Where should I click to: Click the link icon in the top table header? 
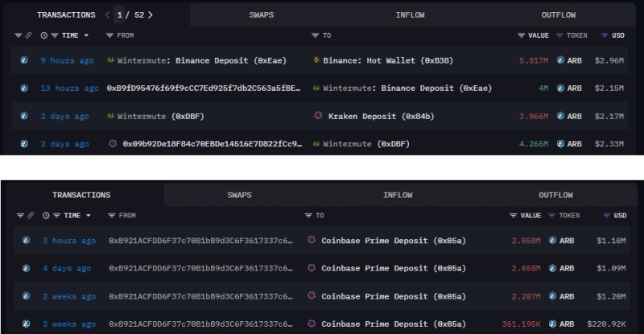coord(29,35)
